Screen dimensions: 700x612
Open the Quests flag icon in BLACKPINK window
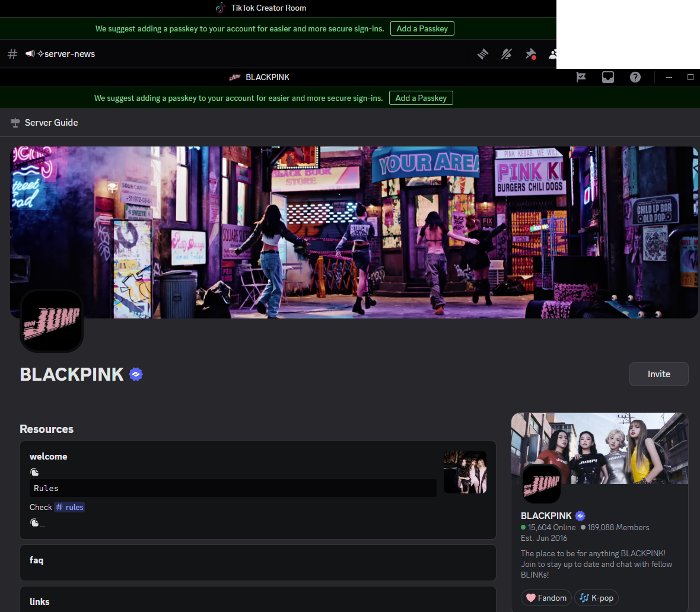tap(581, 77)
